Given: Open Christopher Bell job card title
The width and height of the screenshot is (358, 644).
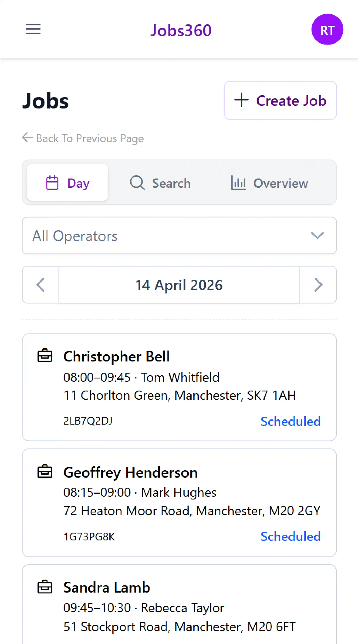Looking at the screenshot, I should [x=117, y=356].
